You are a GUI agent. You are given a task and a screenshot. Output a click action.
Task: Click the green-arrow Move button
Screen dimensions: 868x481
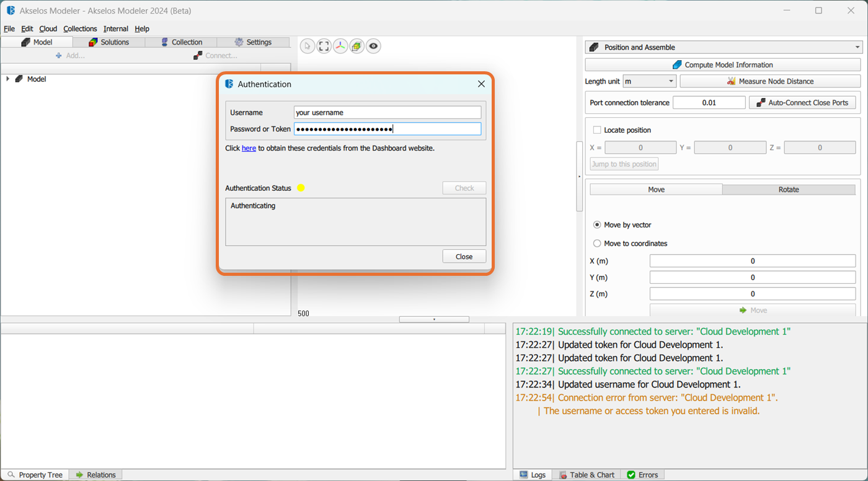[753, 310]
